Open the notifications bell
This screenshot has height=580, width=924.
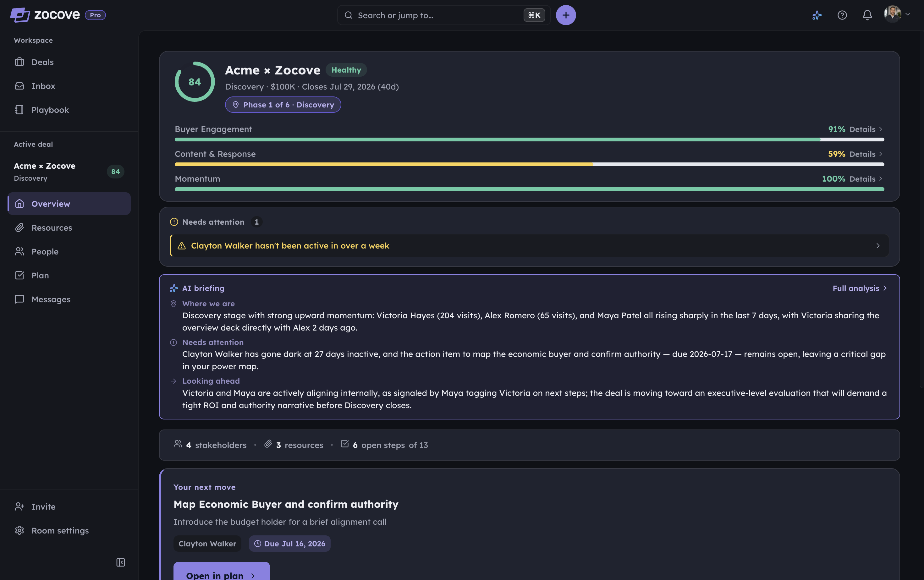(867, 15)
